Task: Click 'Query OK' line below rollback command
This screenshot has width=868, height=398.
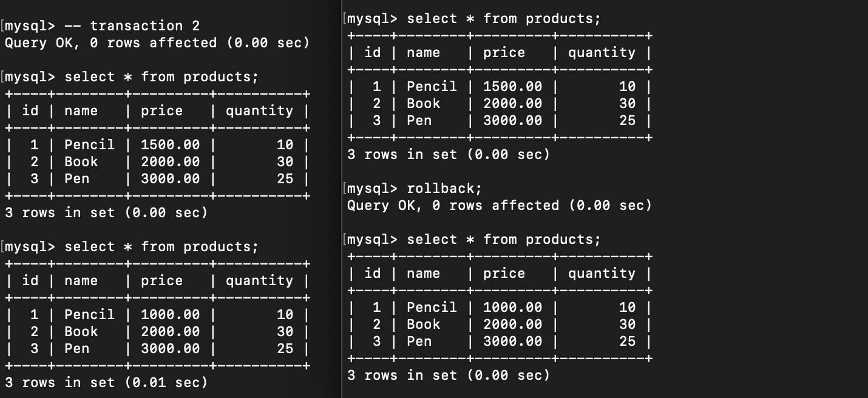Action: 500,205
